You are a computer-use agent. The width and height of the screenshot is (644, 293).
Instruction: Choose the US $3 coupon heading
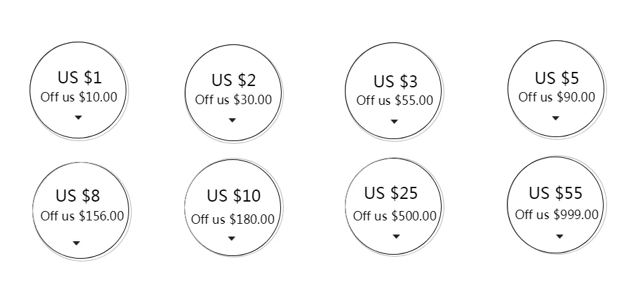[395, 82]
